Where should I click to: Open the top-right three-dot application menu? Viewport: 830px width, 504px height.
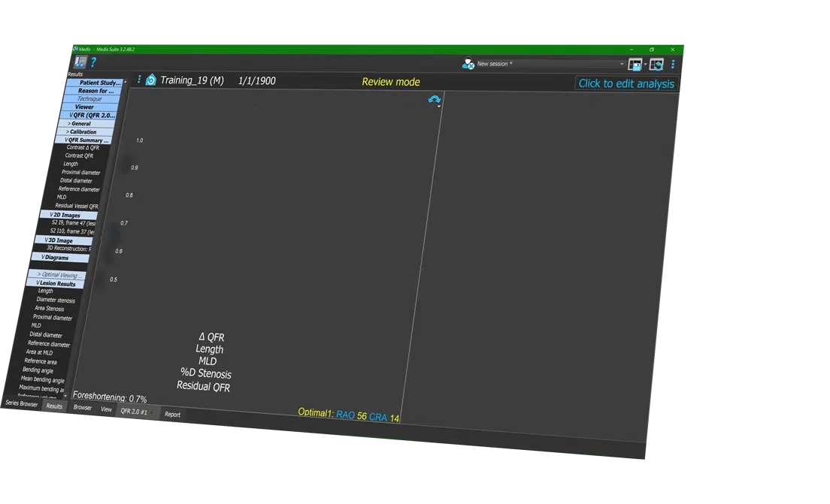[x=673, y=65]
